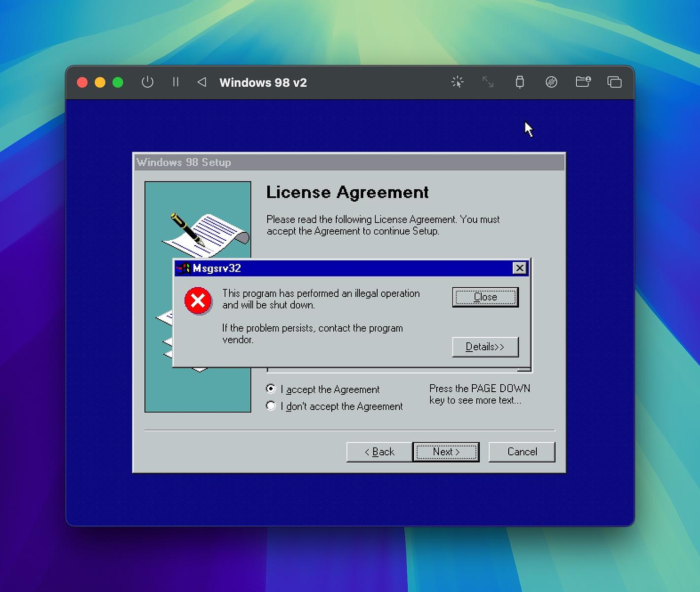The height and width of the screenshot is (592, 700).
Task: Click the capture mouse cursor icon
Action: coord(457,82)
